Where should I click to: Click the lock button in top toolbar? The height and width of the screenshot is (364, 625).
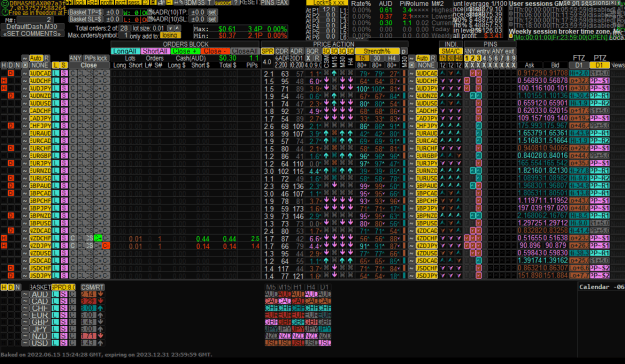coord(80,2)
